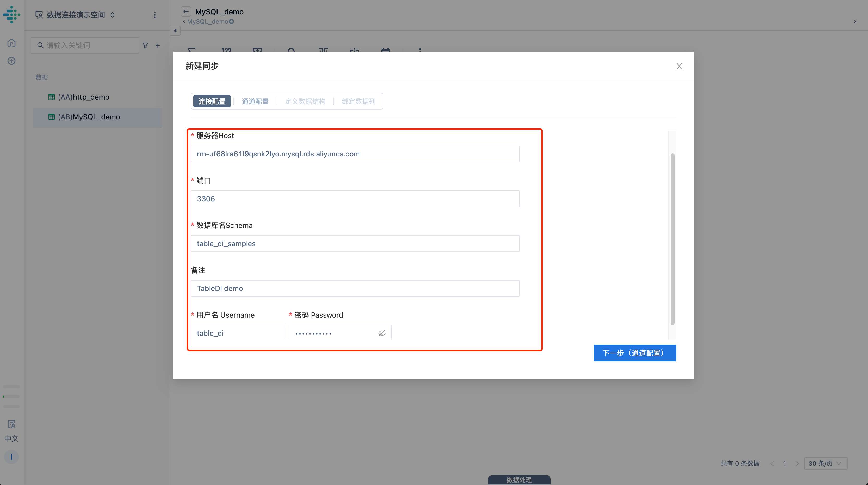868x485 pixels.
Task: Click the 备注 field with TableDI demo
Action: [x=355, y=288]
